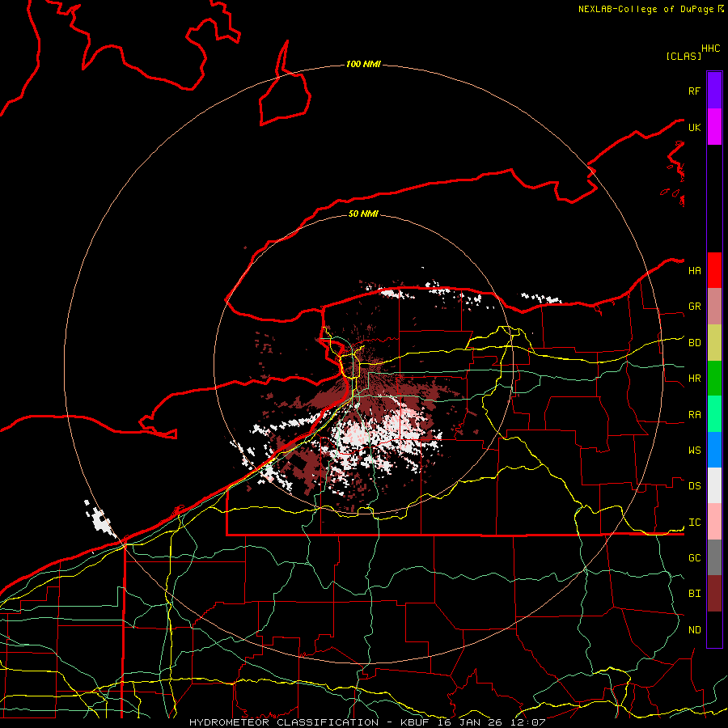Click the RA light green swatch
728x728 pixels.
click(x=714, y=414)
